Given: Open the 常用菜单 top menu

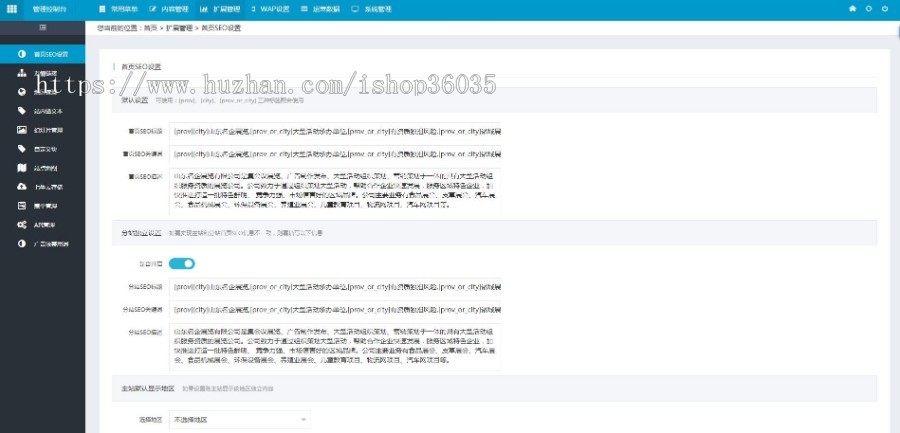Looking at the screenshot, I should coord(119,9).
